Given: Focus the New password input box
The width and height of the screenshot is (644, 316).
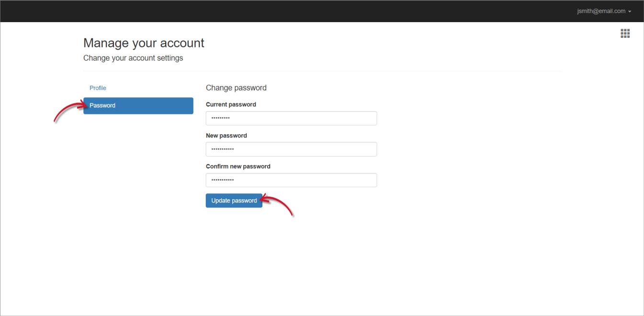Looking at the screenshot, I should pos(291,149).
